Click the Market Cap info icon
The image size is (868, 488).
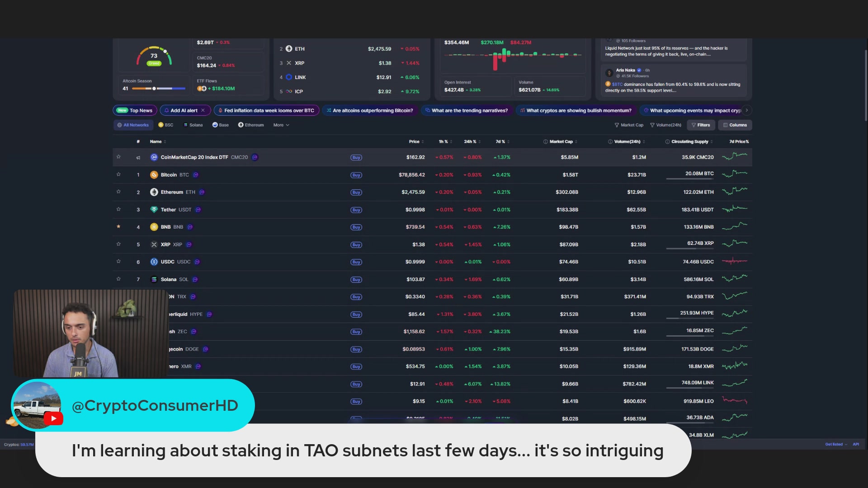[545, 141]
